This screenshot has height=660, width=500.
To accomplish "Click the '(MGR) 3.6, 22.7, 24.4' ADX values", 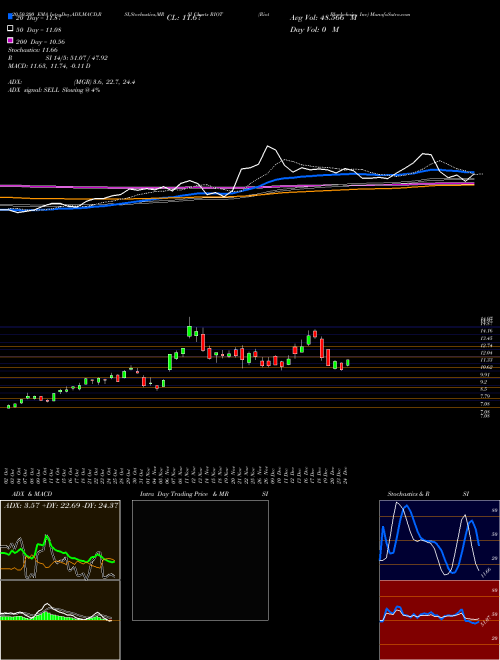I will click(x=105, y=82).
